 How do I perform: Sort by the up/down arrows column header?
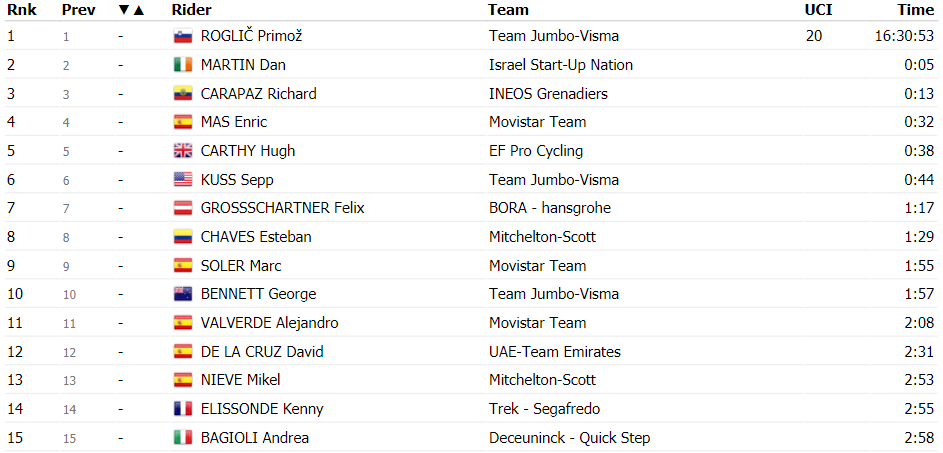click(x=132, y=10)
